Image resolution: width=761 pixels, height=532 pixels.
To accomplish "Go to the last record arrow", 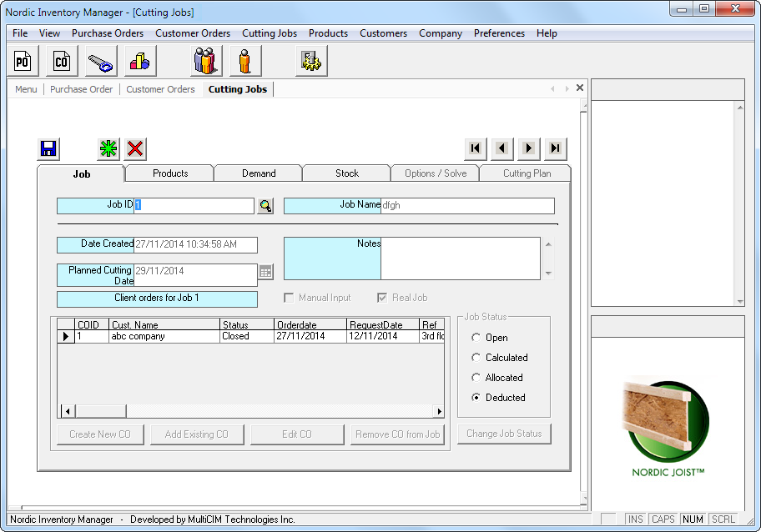I will (555, 148).
